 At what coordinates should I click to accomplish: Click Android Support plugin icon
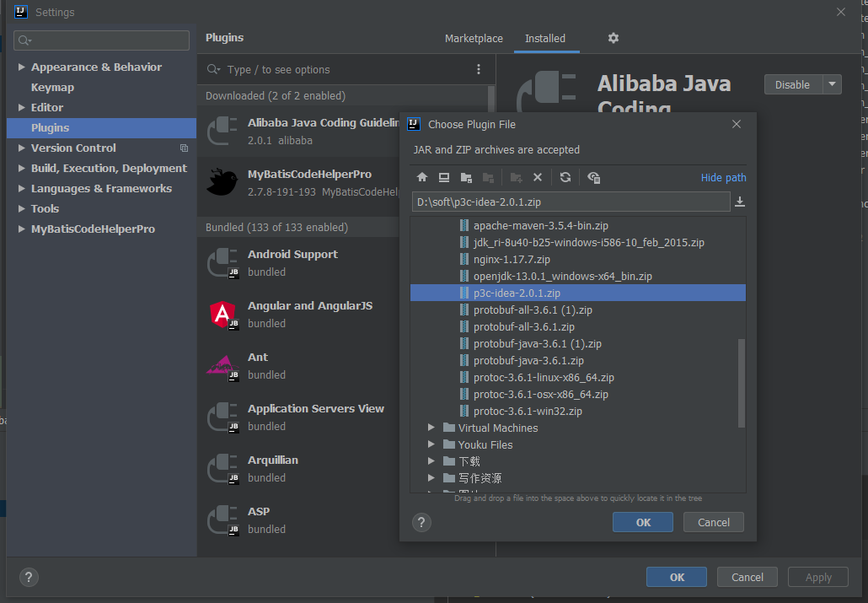point(222,262)
